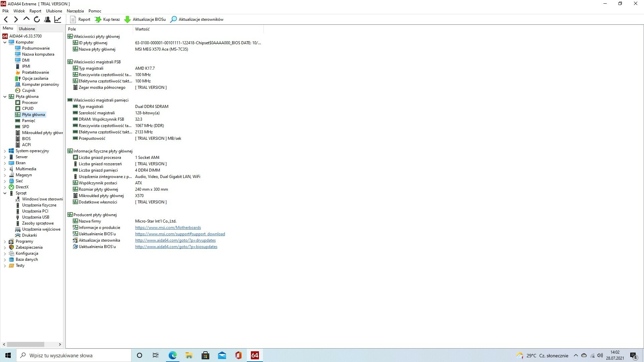
Task: Click the Pole column header
Action: click(x=99, y=29)
